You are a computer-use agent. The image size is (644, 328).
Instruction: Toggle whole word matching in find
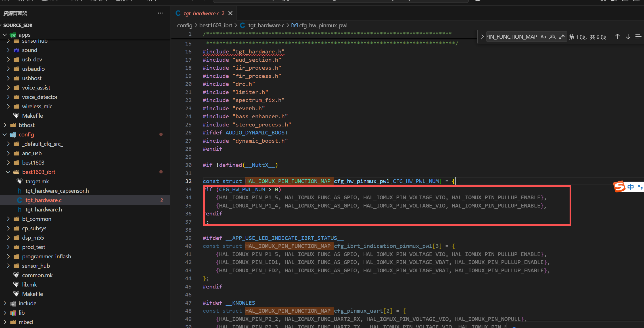(x=552, y=37)
